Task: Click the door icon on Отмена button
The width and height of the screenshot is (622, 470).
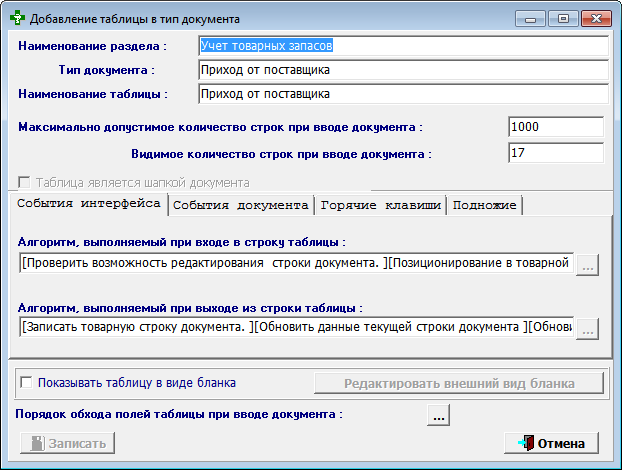Action: point(526,443)
